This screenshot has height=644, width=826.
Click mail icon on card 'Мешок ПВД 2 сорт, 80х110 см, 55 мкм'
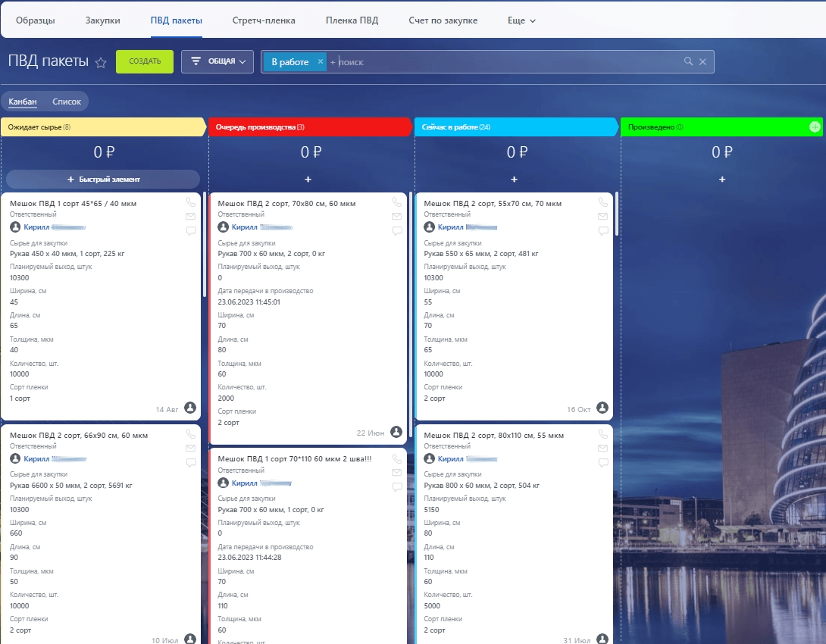click(x=602, y=448)
